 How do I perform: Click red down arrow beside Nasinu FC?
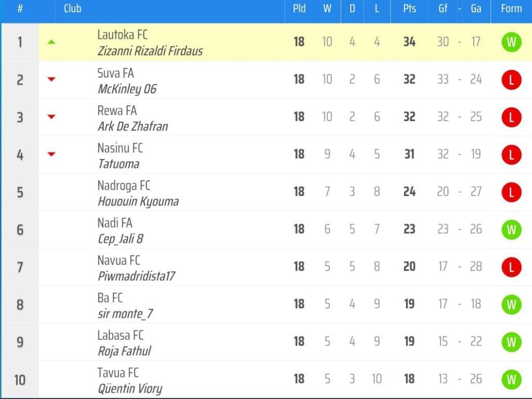pos(51,154)
